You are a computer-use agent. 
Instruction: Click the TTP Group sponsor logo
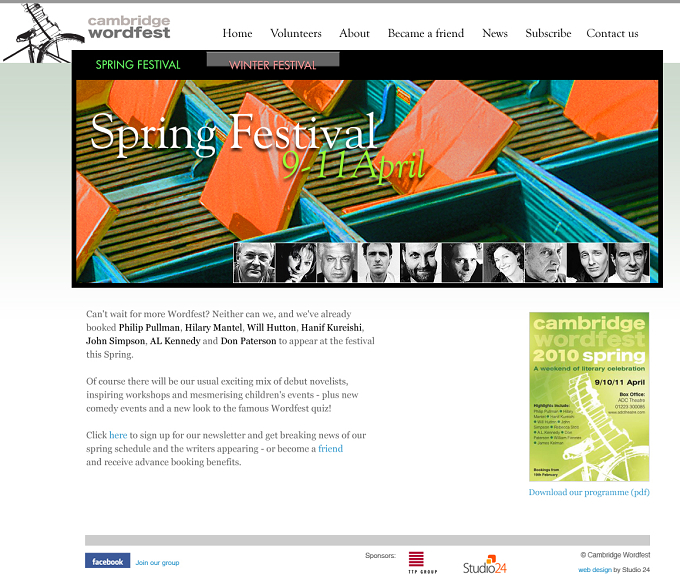422,563
